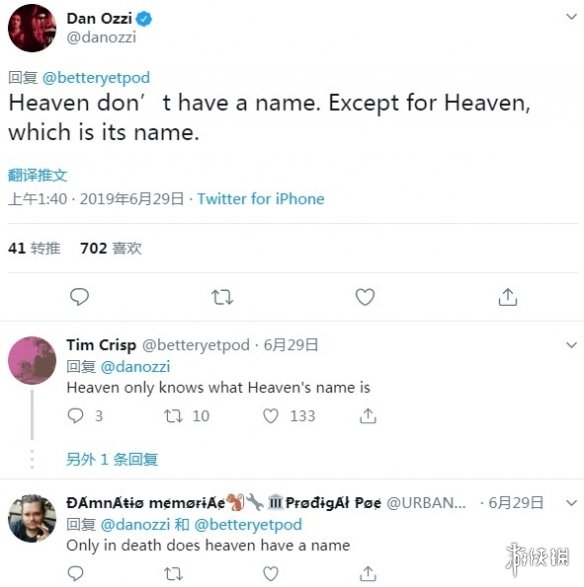The image size is (584, 587).
Task: Reply to Dan Ozzi's main tweet
Action: [x=79, y=297]
